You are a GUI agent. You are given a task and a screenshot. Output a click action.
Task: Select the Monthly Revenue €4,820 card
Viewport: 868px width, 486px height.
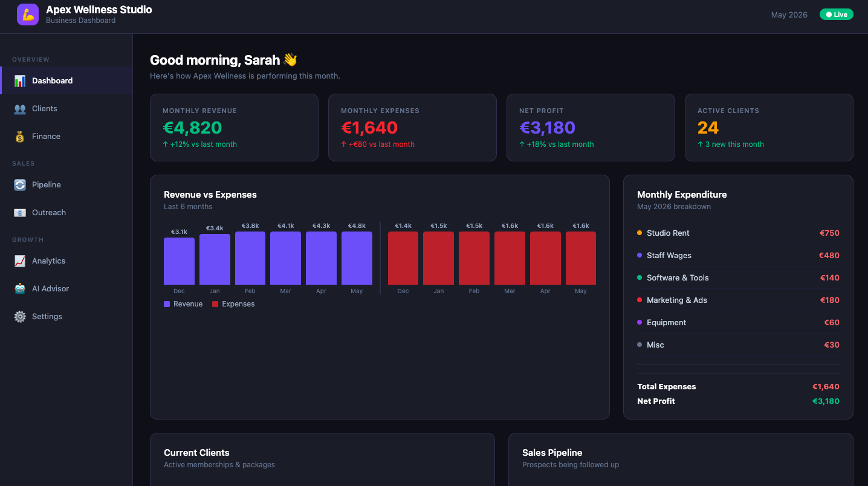pos(234,128)
